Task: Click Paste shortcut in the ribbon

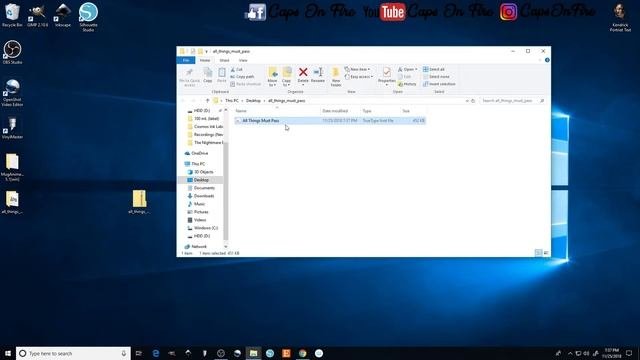Action: point(245,84)
